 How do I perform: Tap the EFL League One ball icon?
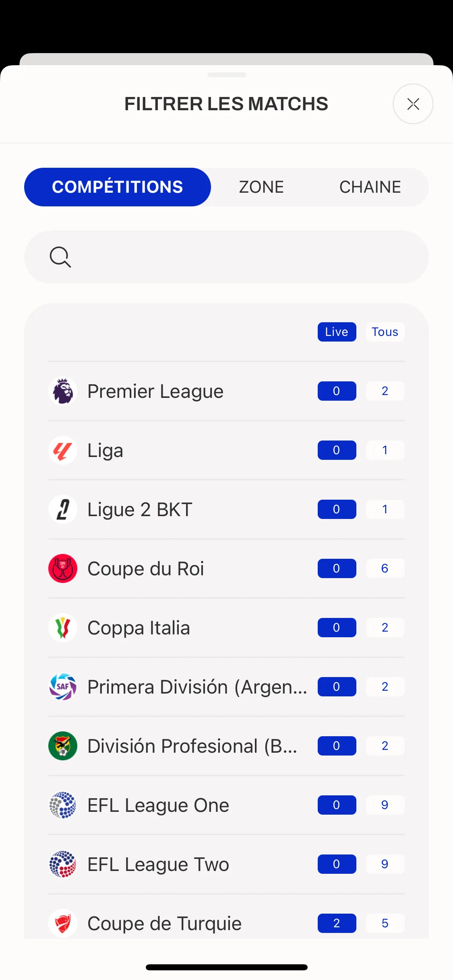[63, 805]
